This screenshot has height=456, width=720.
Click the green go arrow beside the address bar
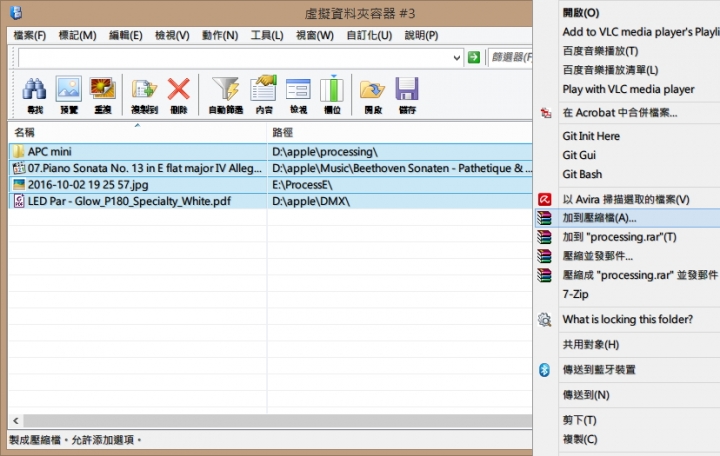tap(474, 57)
